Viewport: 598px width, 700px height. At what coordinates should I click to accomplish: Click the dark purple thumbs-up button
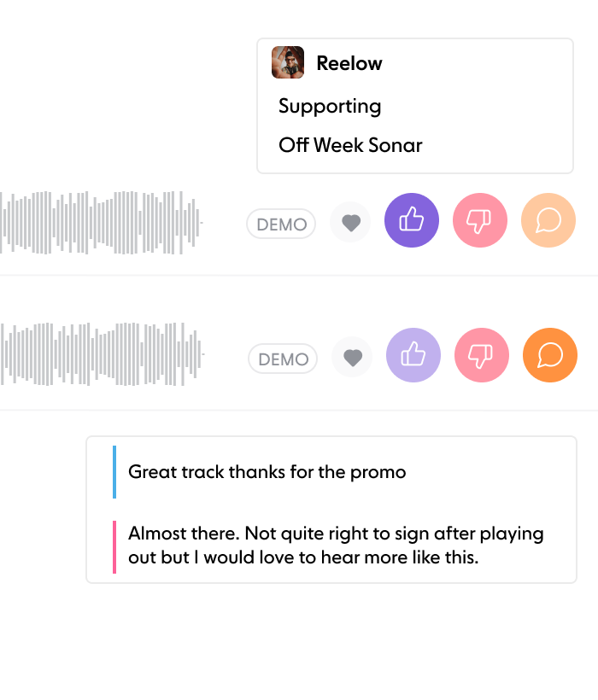coord(412,220)
